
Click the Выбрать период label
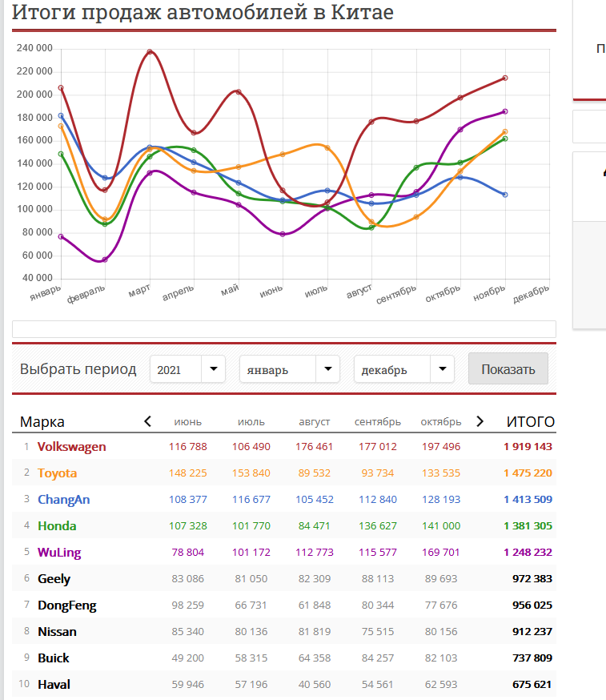point(78,369)
